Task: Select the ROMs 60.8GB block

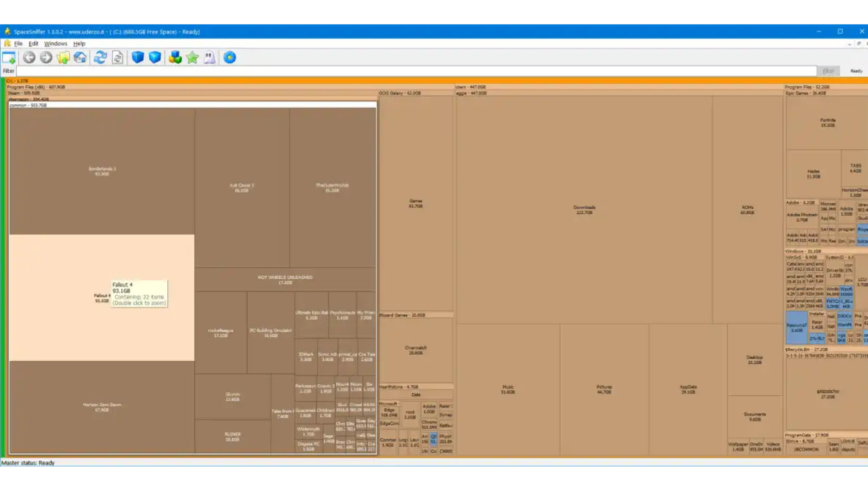Action: click(x=747, y=210)
